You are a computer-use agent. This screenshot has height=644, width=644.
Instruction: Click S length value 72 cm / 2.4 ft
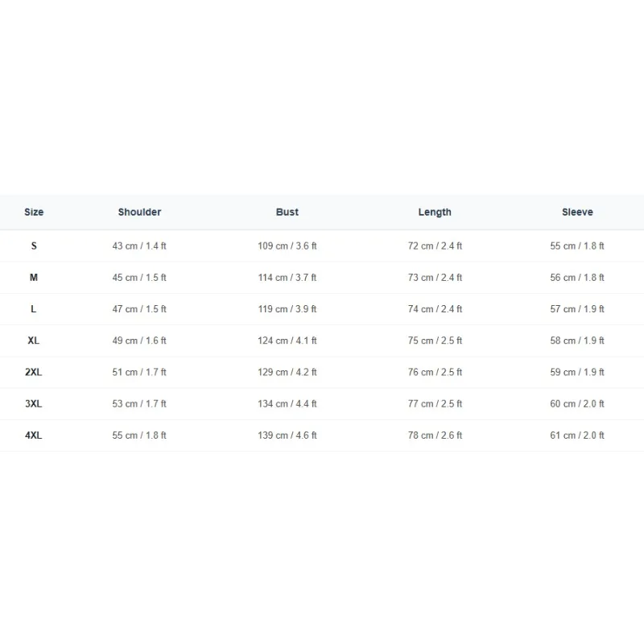[x=435, y=246]
